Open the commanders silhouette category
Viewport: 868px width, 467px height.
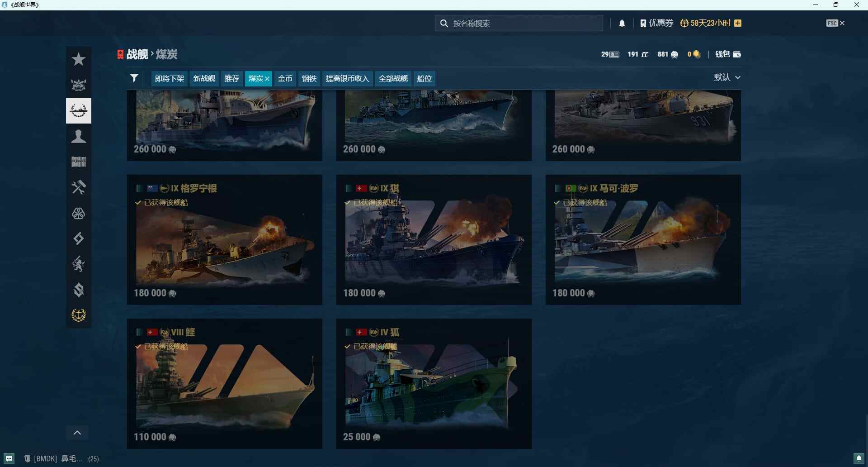point(79,136)
